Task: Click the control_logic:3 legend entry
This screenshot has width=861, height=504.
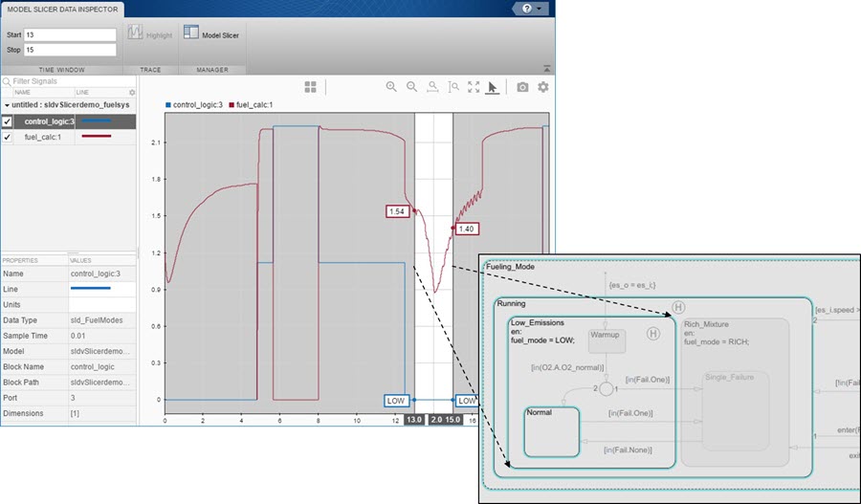Action: (x=194, y=104)
